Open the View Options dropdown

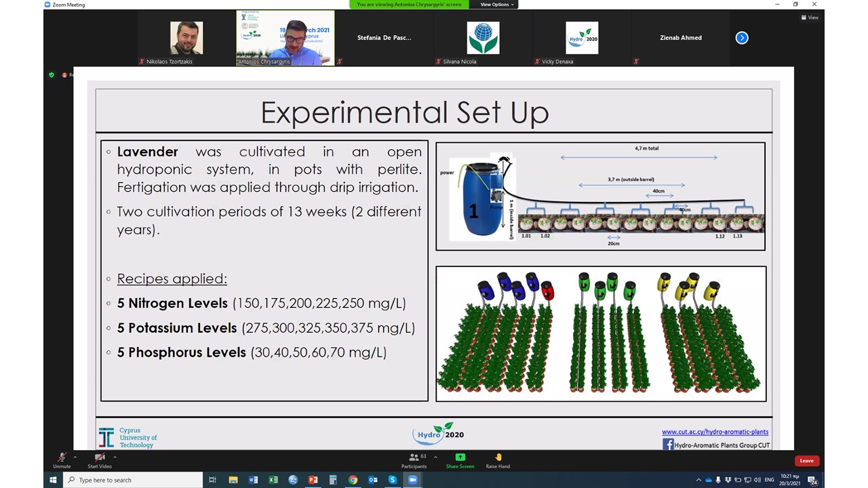[498, 5]
